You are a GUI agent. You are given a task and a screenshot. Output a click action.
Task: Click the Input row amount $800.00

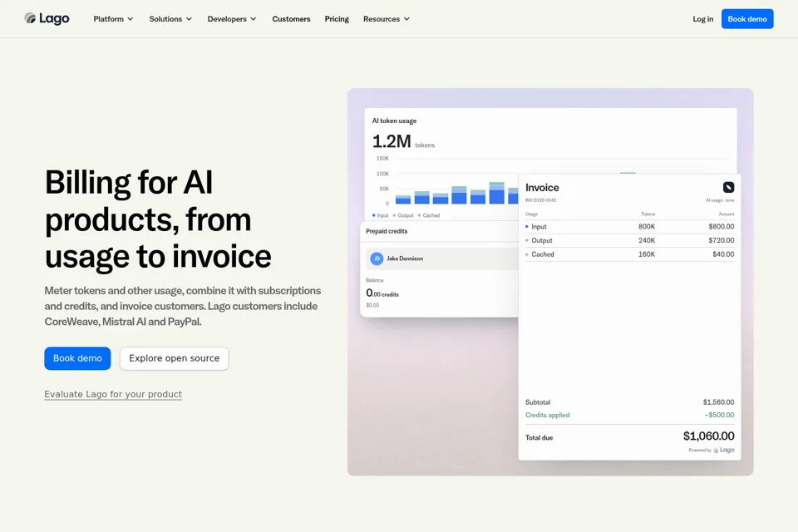pos(722,227)
